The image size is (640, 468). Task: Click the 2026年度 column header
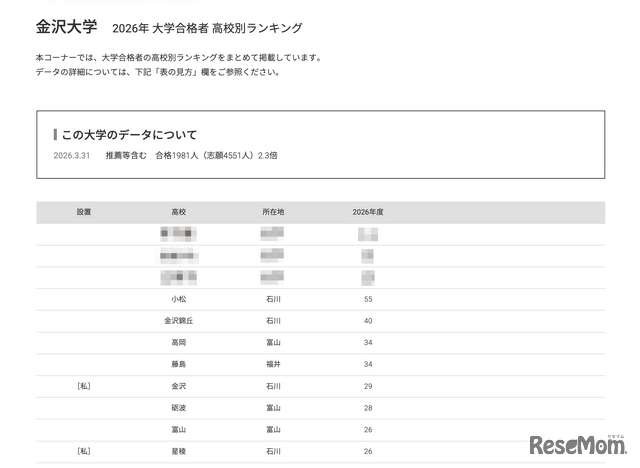click(x=368, y=212)
